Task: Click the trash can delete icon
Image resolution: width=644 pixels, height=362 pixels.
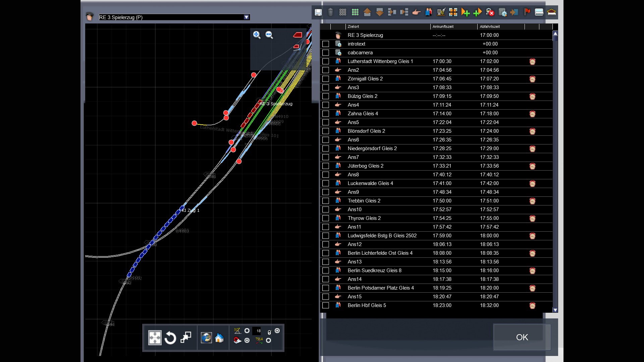Action: tap(330, 13)
